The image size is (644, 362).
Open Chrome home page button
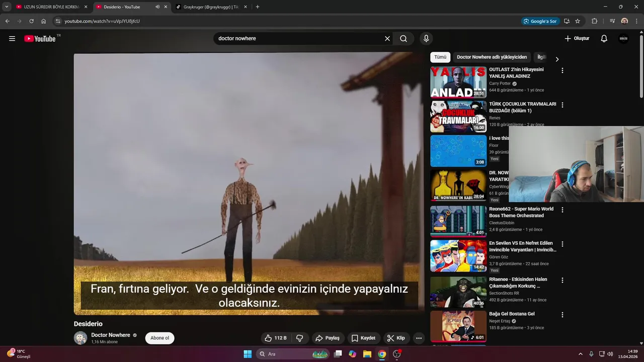click(43, 21)
